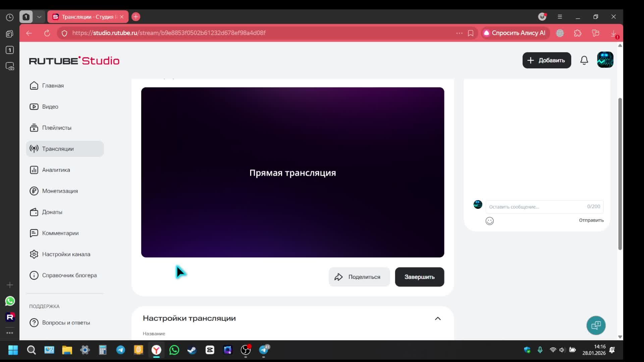Screen dimensions: 644x362
Task: Open browser extensions puzzle icon
Action: click(x=578, y=33)
